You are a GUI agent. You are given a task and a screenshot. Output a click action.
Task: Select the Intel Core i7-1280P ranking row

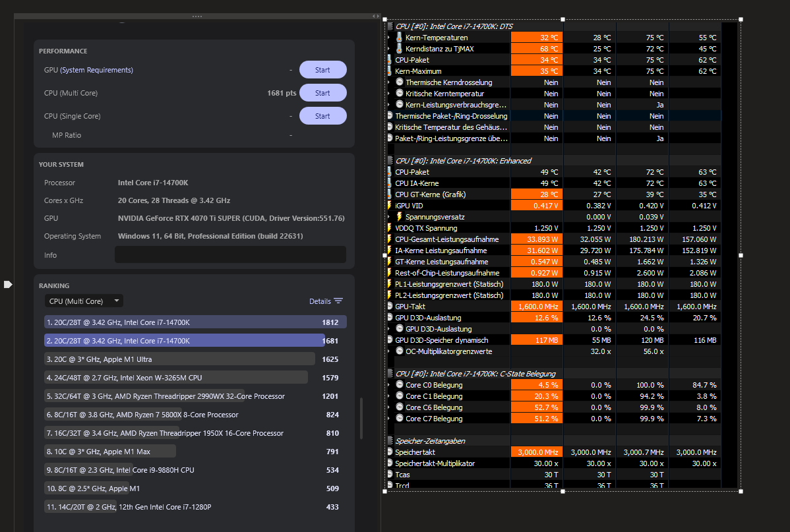coord(195,507)
